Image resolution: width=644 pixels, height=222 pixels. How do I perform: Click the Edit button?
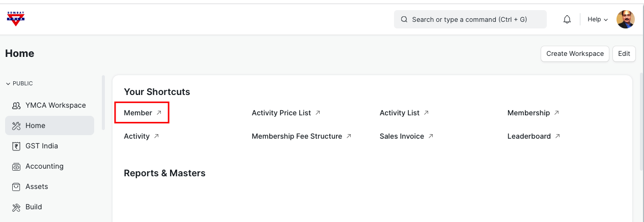[x=624, y=54]
